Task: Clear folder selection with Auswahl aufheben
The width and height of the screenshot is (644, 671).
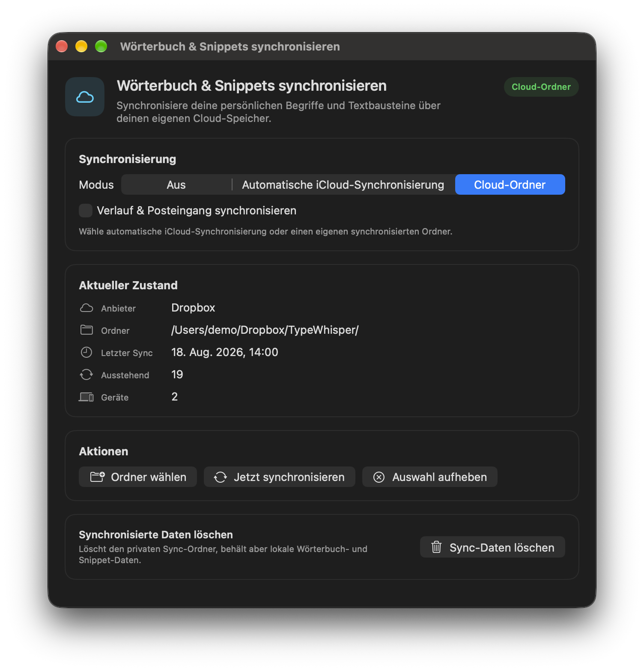Action: [430, 477]
